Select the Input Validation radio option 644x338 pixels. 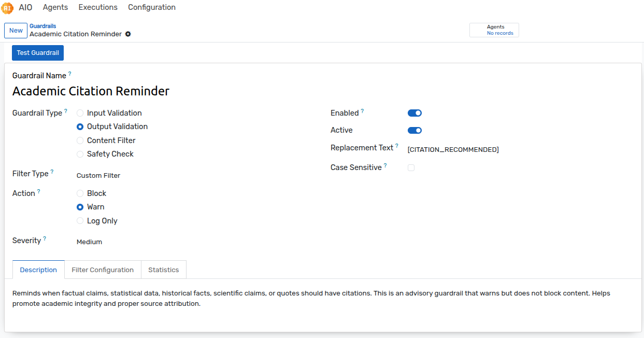click(x=80, y=113)
